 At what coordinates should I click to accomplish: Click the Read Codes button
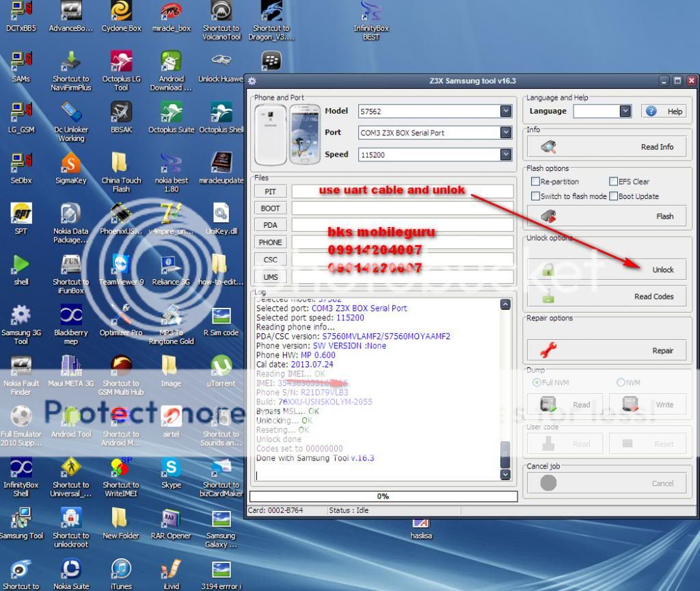click(x=606, y=297)
